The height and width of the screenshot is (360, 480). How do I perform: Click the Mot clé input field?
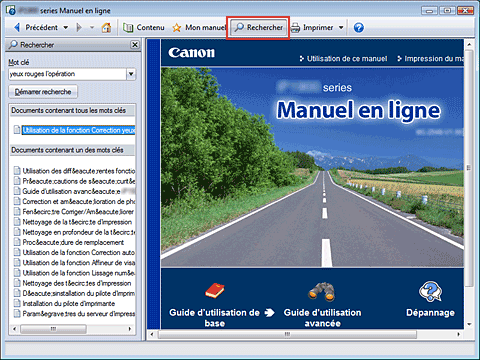(x=68, y=74)
